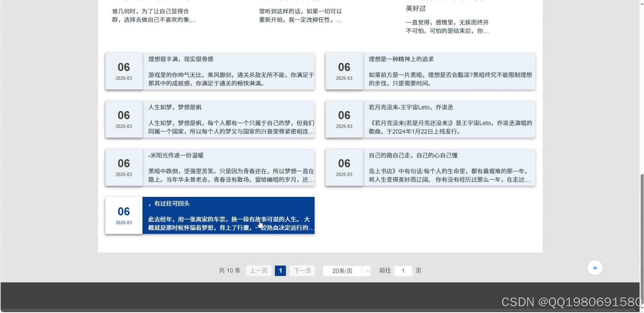Click the snippet 一直觉得，感情里，无疾而终
Viewport: 644px width, 313px height.
pyautogui.click(x=447, y=27)
